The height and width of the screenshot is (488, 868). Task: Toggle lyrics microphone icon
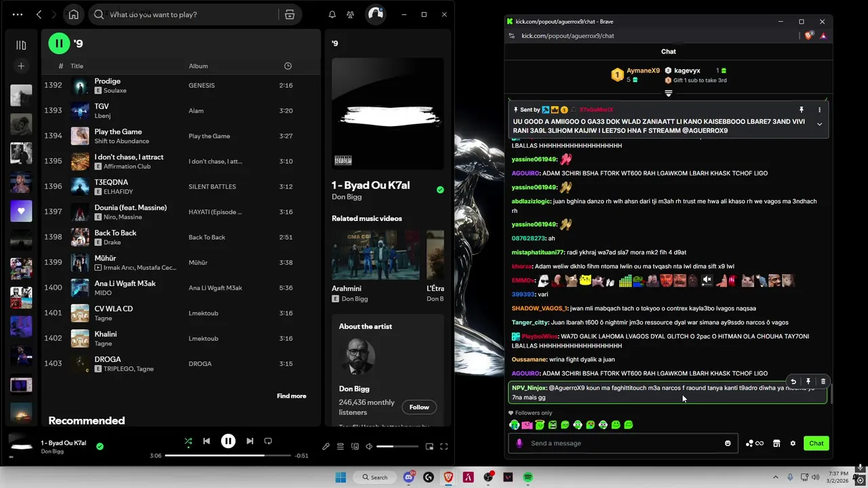tap(325, 447)
